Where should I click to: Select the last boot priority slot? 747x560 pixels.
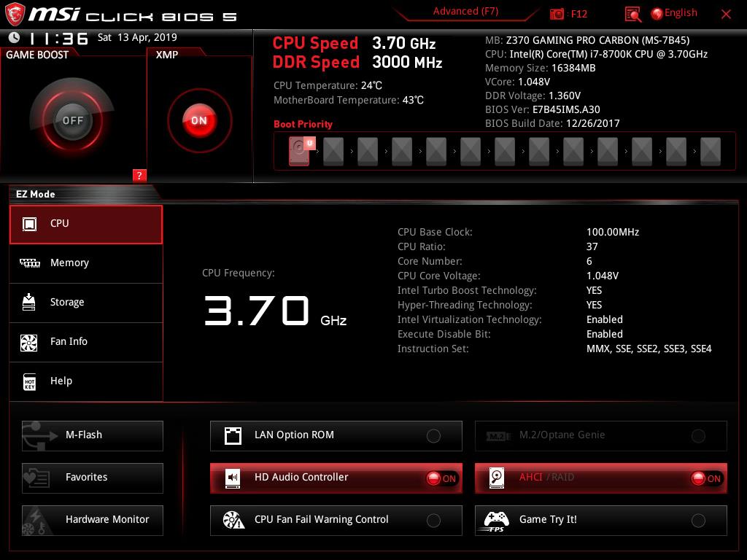[711, 152]
